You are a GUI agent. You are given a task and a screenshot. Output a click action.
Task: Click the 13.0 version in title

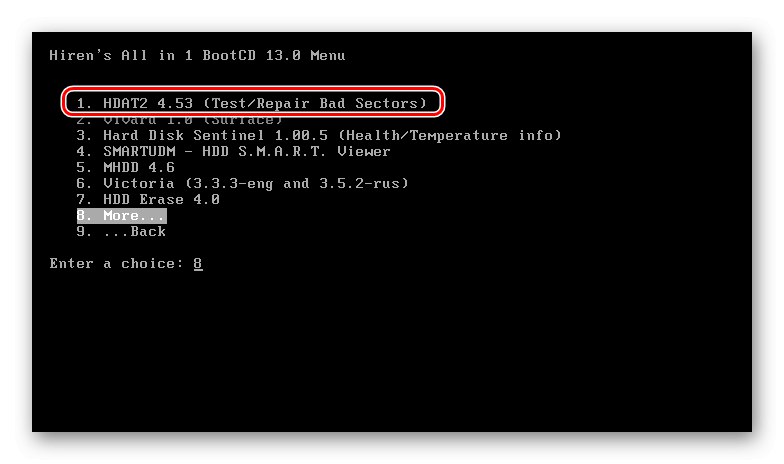(283, 55)
